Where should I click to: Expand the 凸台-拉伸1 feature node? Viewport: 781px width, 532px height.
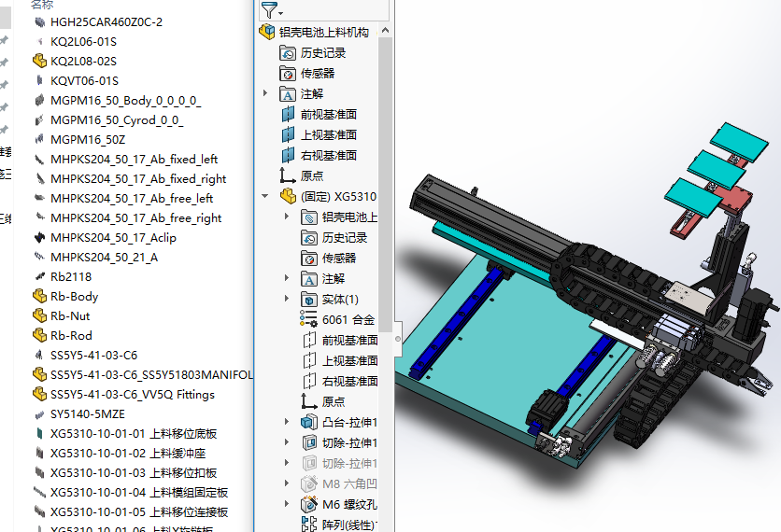(287, 422)
